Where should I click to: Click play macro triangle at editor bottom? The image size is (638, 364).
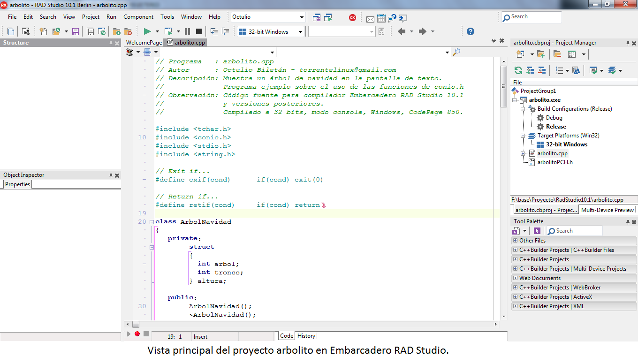[129, 334]
